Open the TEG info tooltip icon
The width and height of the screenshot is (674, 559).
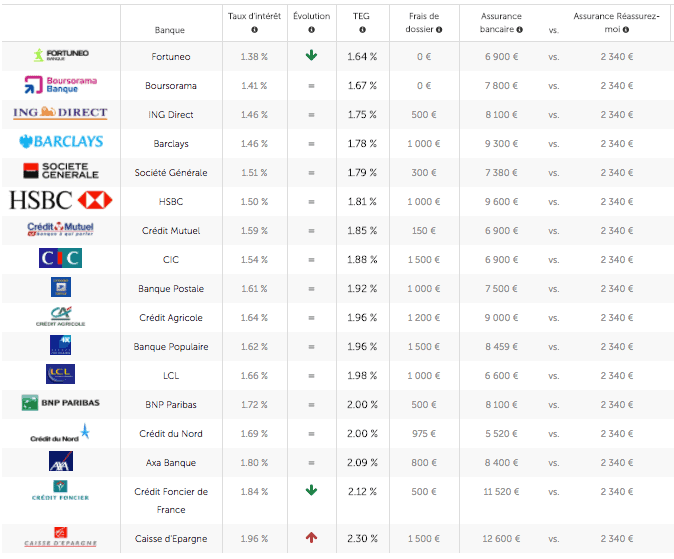click(361, 30)
